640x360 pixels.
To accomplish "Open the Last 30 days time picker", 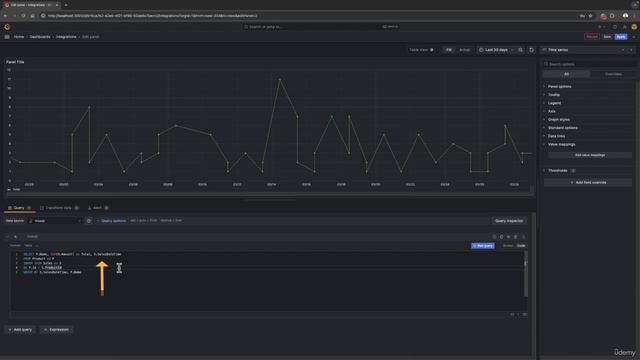I will tap(496, 50).
